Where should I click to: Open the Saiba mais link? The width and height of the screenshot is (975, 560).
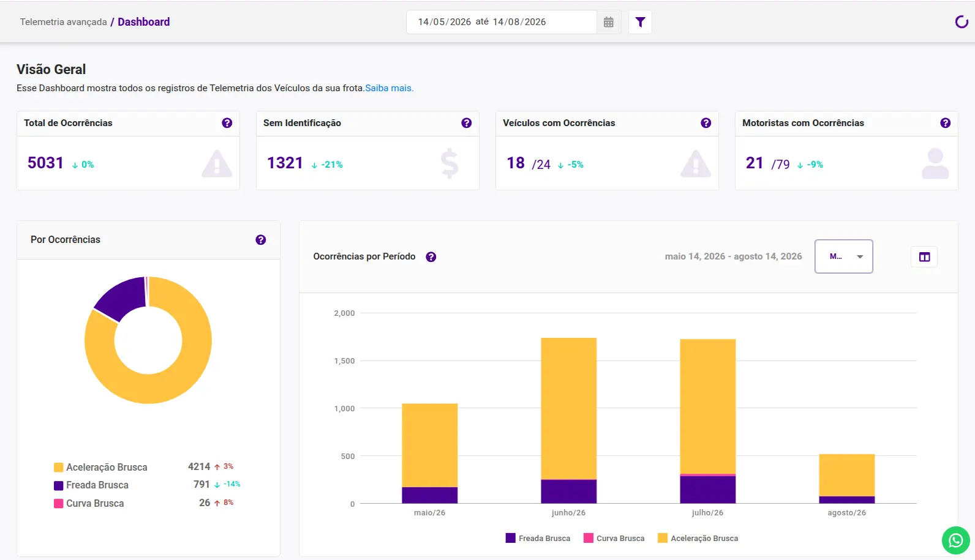click(390, 88)
